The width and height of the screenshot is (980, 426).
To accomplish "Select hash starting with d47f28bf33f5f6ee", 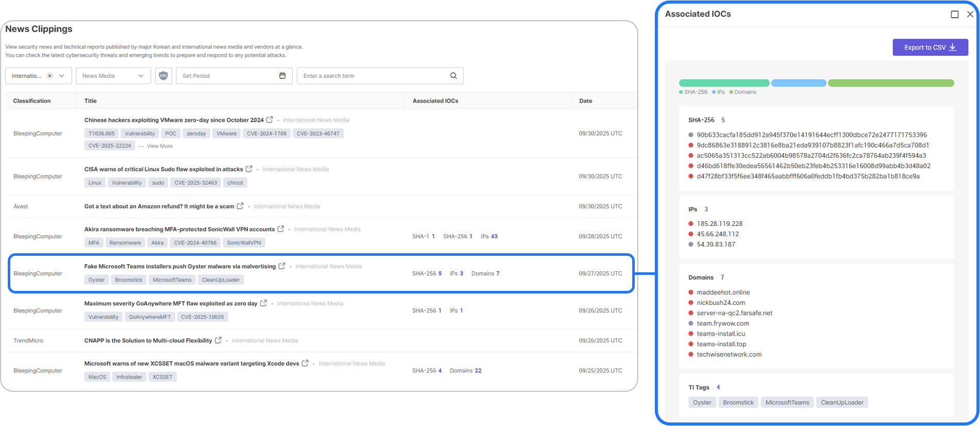I will click(x=808, y=176).
